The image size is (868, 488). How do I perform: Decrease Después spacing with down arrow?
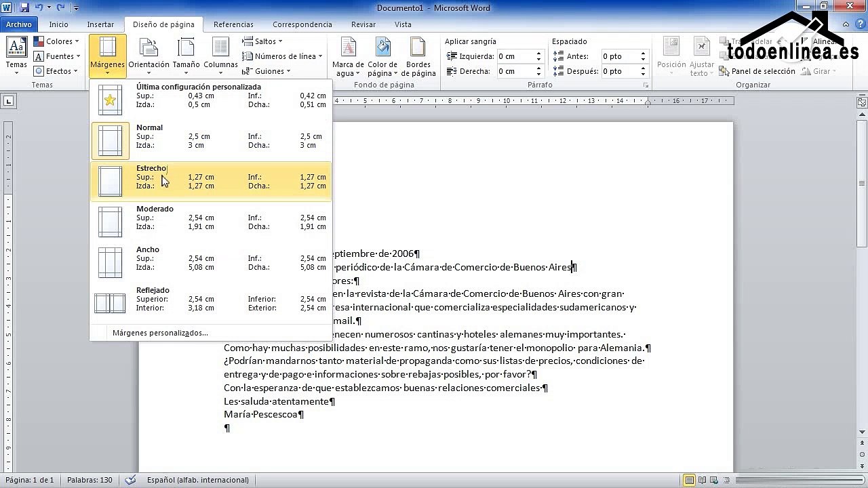click(644, 75)
